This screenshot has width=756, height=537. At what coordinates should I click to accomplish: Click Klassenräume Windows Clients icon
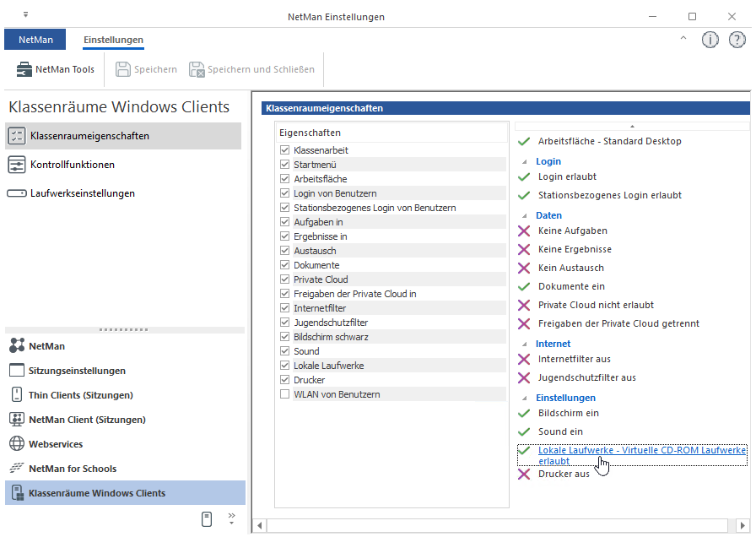18,492
